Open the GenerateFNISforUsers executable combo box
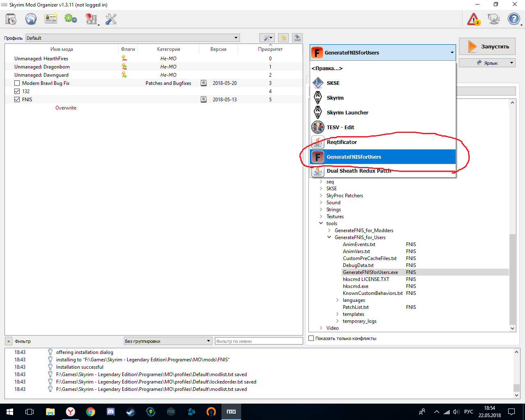525x420 pixels. (x=383, y=52)
